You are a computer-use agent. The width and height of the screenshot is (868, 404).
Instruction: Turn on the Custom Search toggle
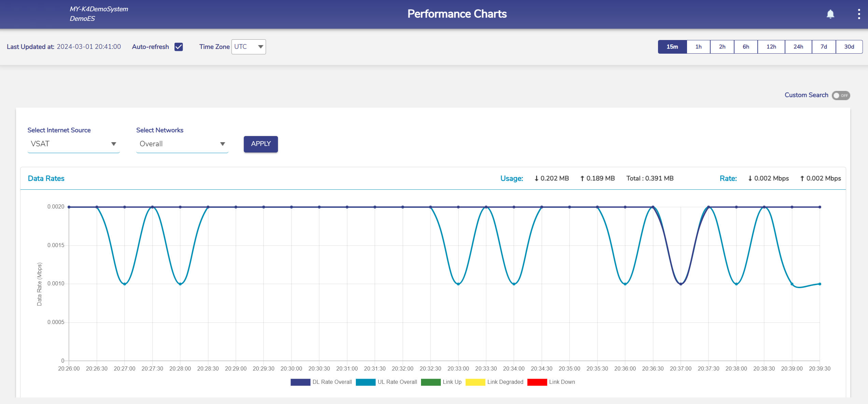click(x=841, y=95)
